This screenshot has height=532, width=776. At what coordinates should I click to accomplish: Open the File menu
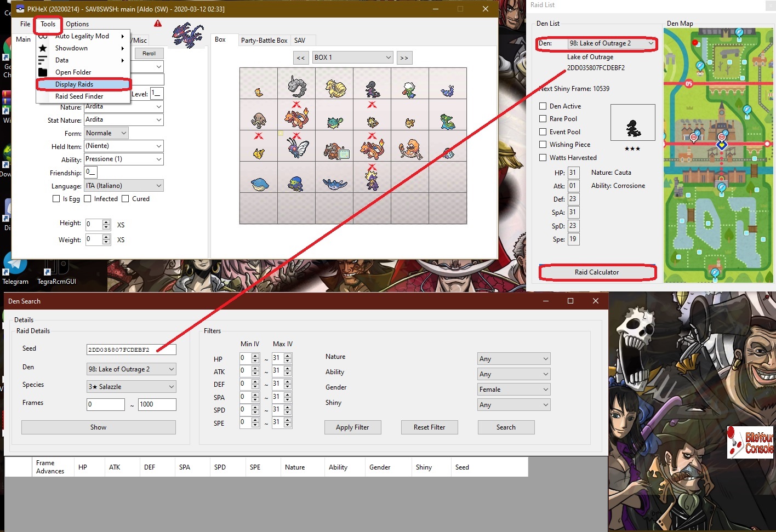tap(25, 24)
